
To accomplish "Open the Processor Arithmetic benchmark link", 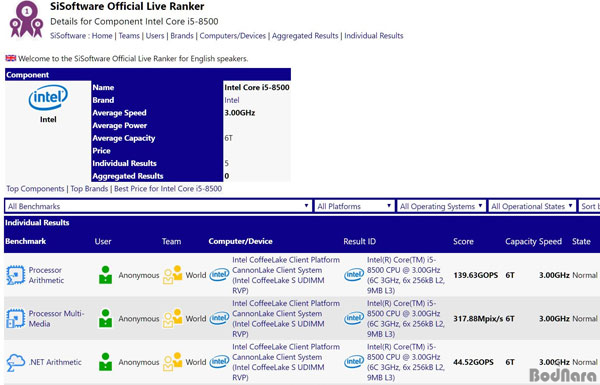I will pos(46,275).
